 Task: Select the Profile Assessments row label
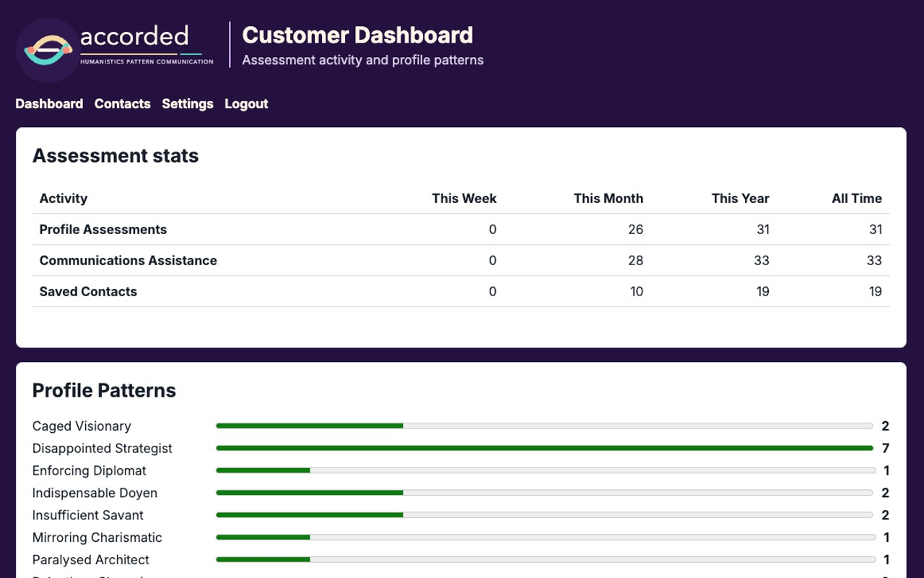click(103, 230)
